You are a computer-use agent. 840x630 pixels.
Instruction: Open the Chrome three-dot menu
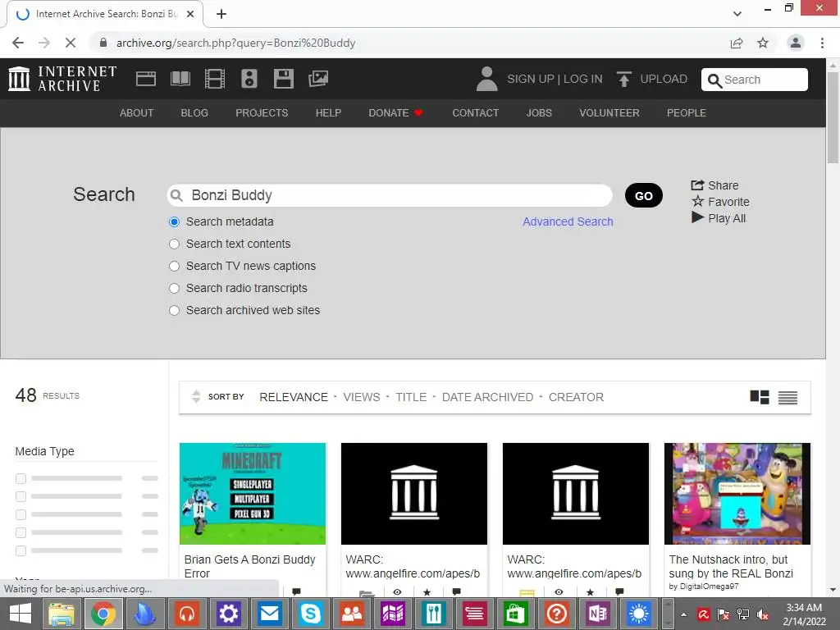pyautogui.click(x=822, y=43)
